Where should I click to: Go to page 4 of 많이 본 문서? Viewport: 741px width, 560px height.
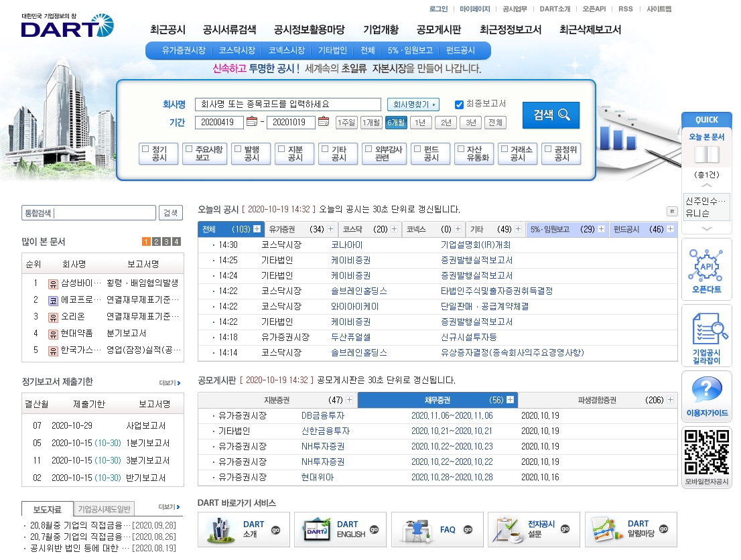176,242
